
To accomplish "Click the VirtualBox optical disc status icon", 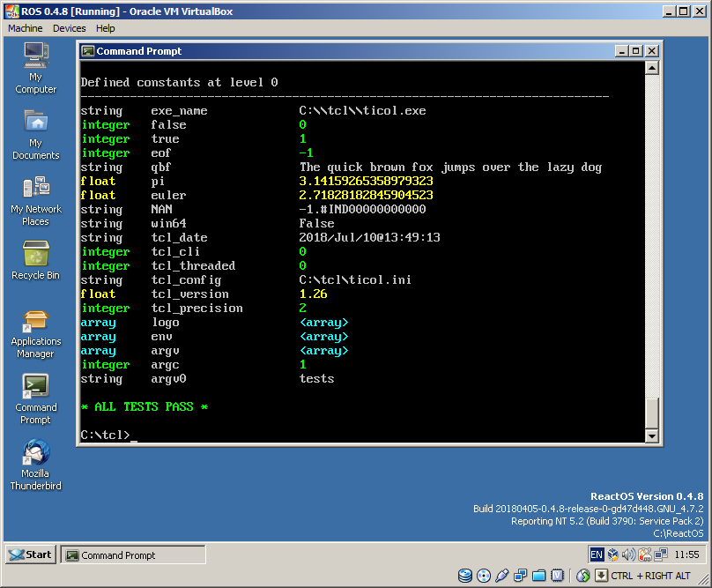I will pos(484,576).
